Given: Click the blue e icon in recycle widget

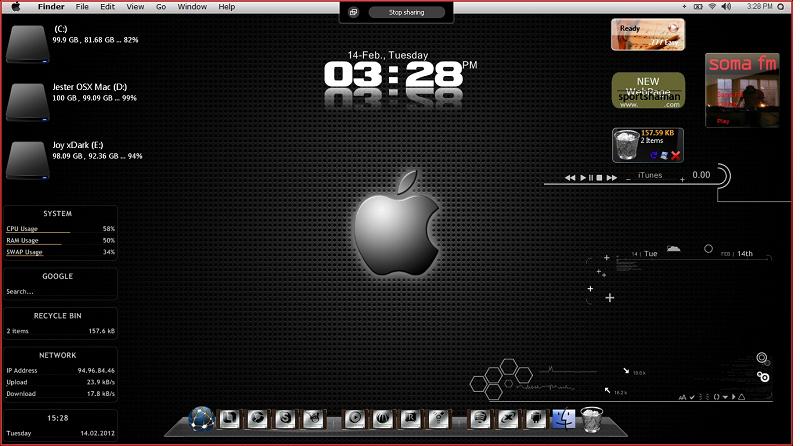Looking at the screenshot, I should [654, 155].
